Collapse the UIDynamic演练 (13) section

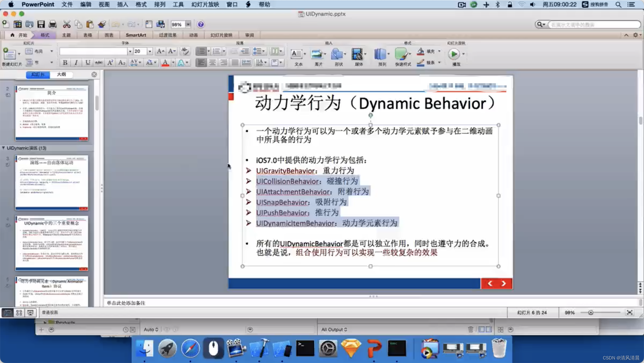tap(3, 148)
